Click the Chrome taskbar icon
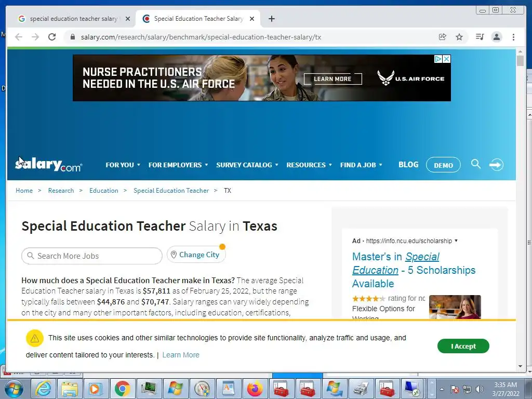The width and height of the screenshot is (532, 399). click(x=123, y=389)
